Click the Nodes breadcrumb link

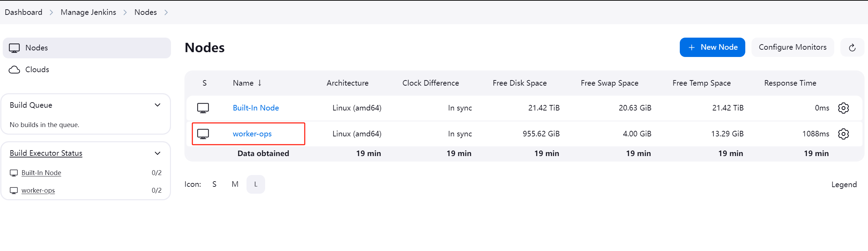tap(145, 12)
